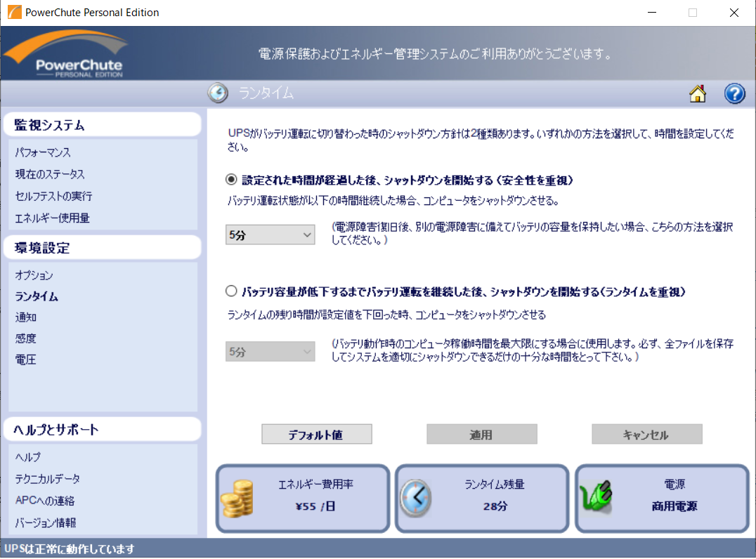Open パフォーマンス in the sidebar
The width and height of the screenshot is (756, 559).
pyautogui.click(x=43, y=152)
